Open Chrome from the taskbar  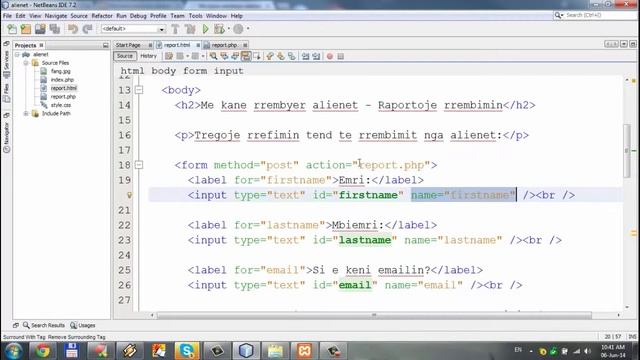coord(42,351)
